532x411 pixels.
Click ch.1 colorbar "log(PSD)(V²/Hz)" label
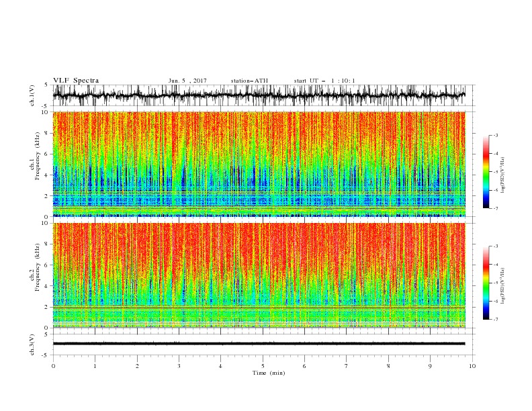click(502, 175)
